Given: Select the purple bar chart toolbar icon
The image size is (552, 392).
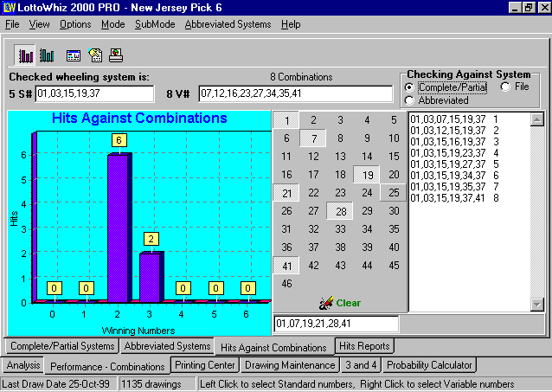Looking at the screenshot, I should coord(25,55).
